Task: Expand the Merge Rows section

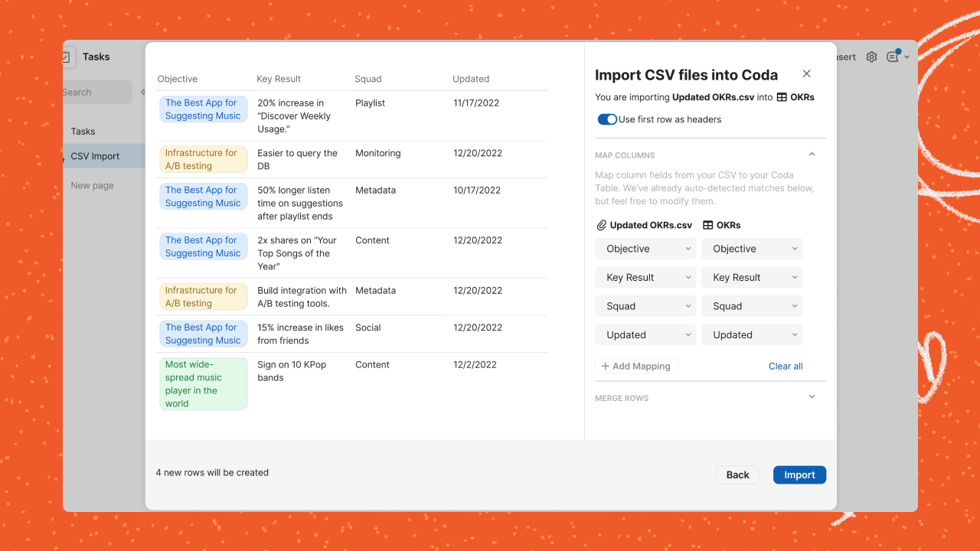Action: (812, 397)
